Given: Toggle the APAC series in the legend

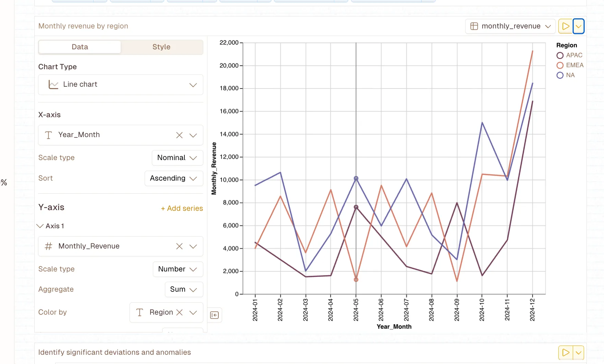Looking at the screenshot, I should 560,55.
